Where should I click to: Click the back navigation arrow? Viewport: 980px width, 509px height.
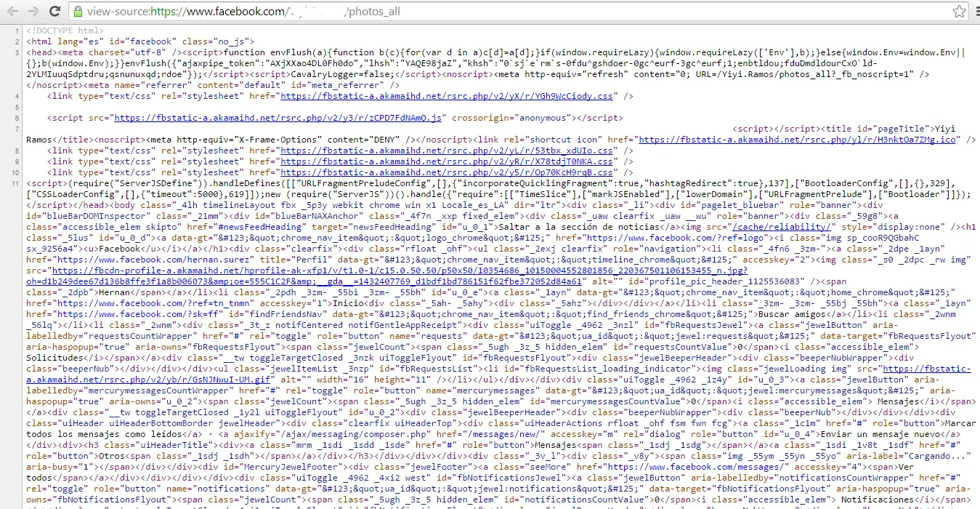click(x=12, y=12)
